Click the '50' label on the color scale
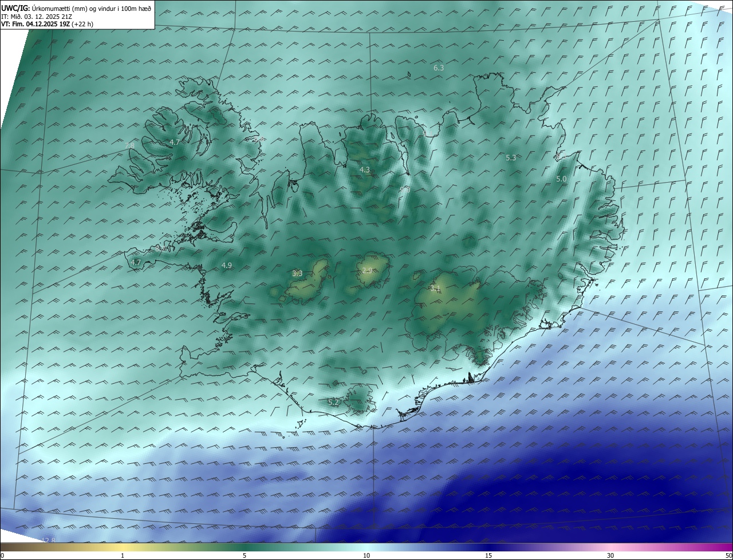The image size is (733, 560). click(x=728, y=555)
